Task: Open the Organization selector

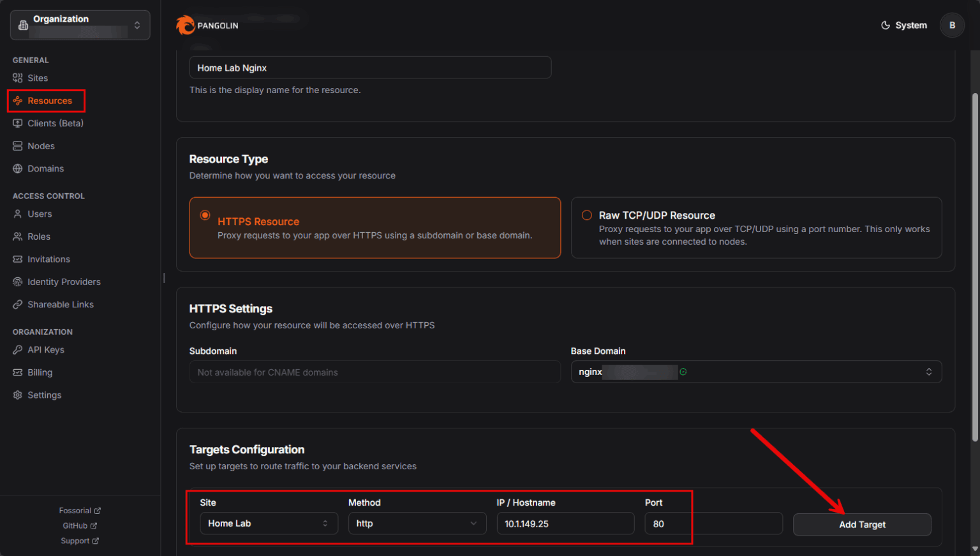Action: 80,25
